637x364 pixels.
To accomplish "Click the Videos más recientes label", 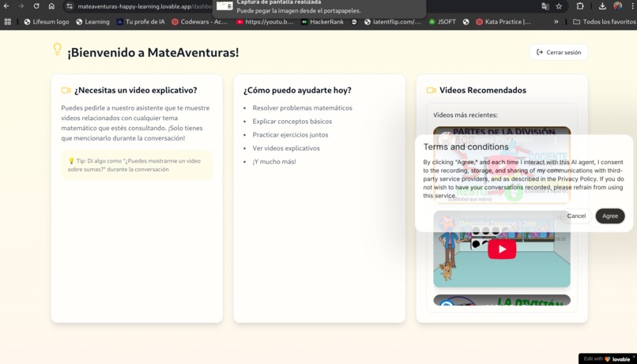I will click(x=465, y=114).
